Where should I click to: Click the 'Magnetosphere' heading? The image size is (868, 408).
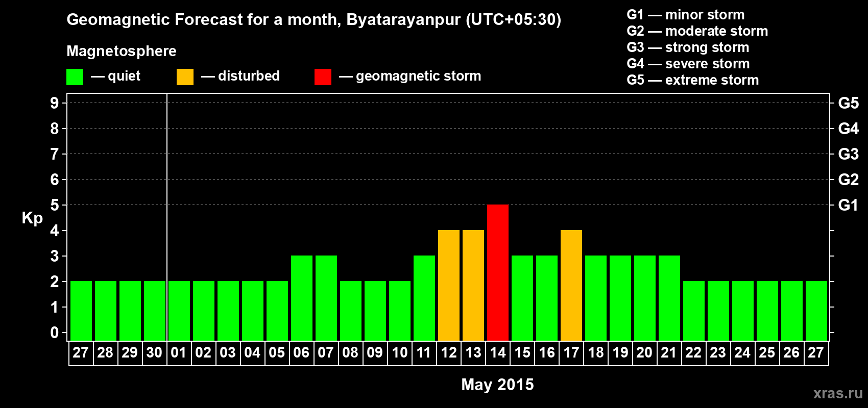122,51
